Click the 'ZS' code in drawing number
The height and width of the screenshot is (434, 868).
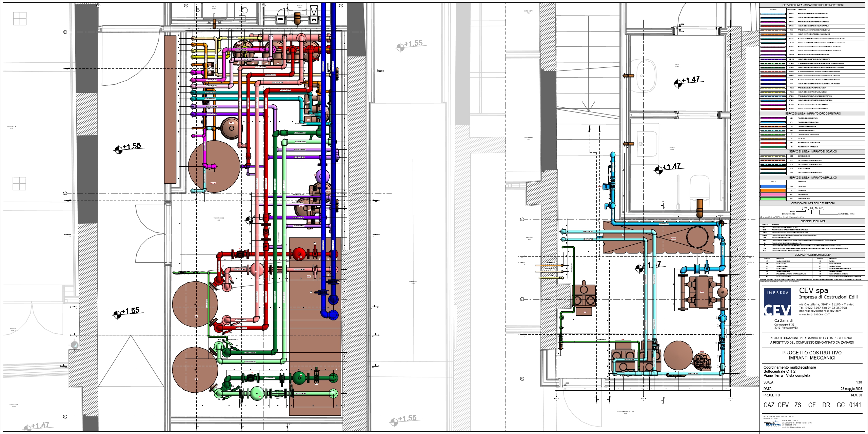798,405
